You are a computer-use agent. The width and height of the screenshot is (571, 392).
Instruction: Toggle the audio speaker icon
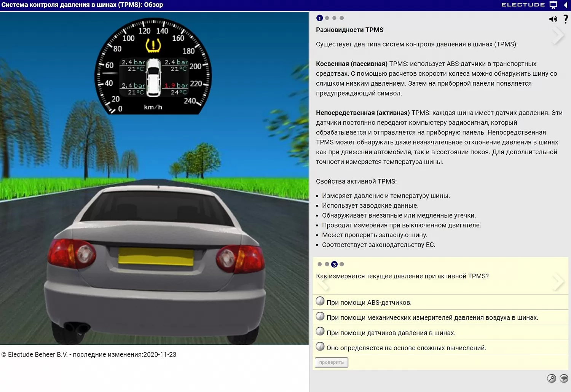[x=553, y=19]
